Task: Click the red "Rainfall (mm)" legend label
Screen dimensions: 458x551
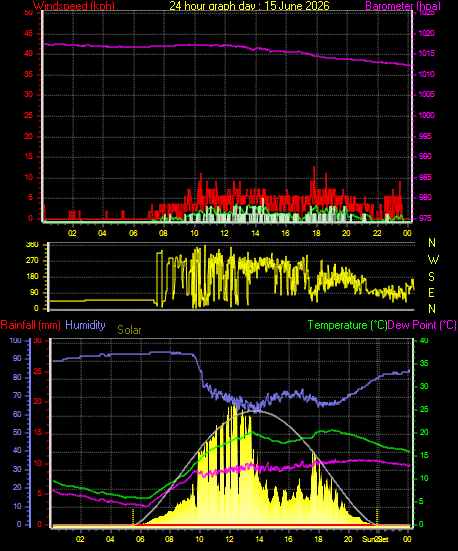Action: [31, 325]
